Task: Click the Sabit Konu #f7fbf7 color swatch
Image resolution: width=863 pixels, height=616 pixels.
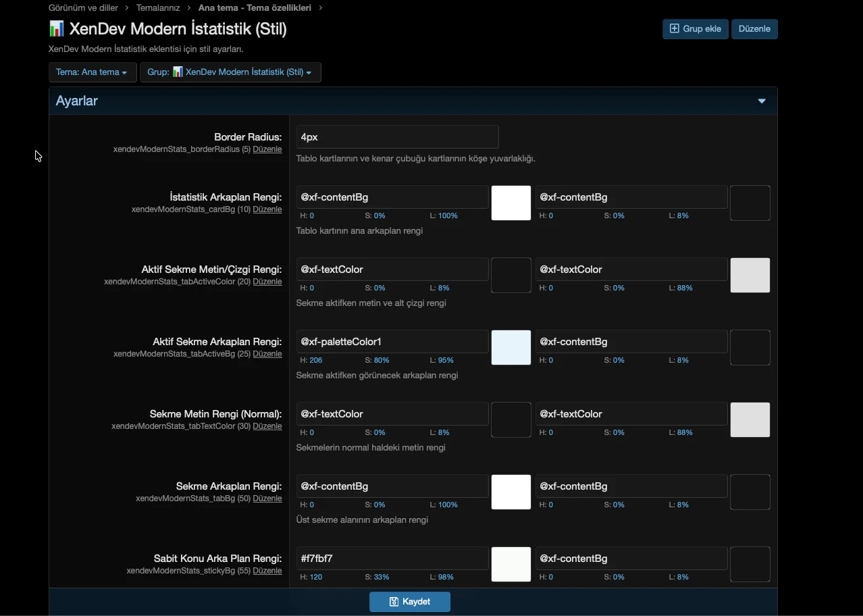Action: click(x=511, y=565)
